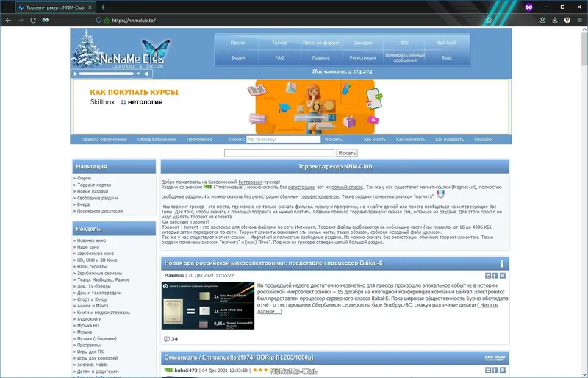Share Baikal-S post on Facebook
588x378 pixels.
point(495,276)
